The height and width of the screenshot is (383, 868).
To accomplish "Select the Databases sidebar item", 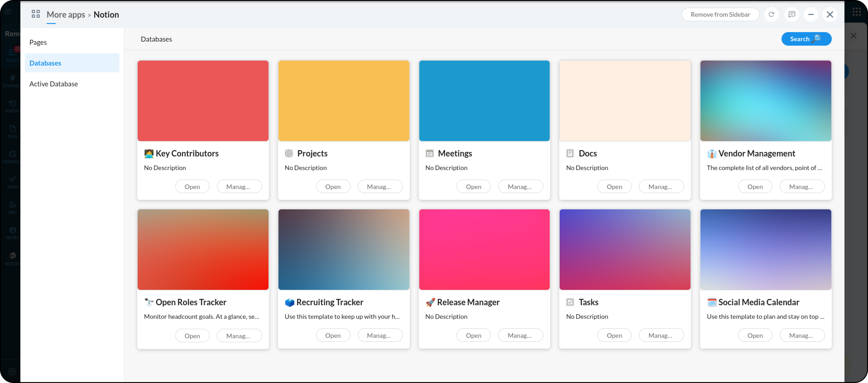I will click(x=45, y=63).
